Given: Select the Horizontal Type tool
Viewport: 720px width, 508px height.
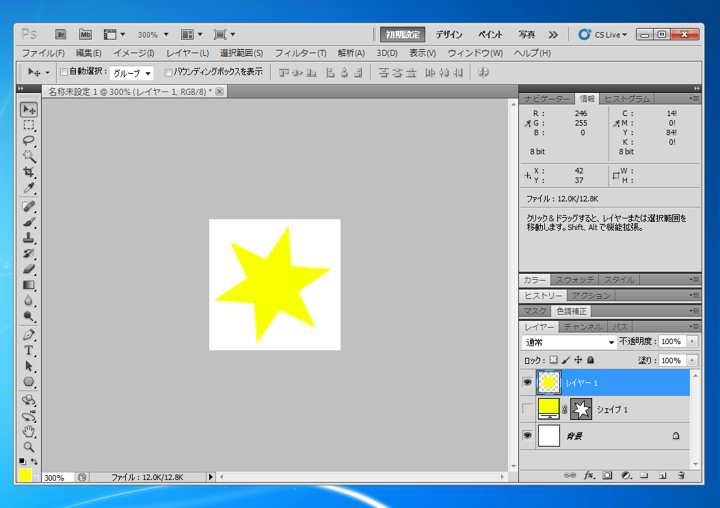Looking at the screenshot, I should tap(29, 351).
